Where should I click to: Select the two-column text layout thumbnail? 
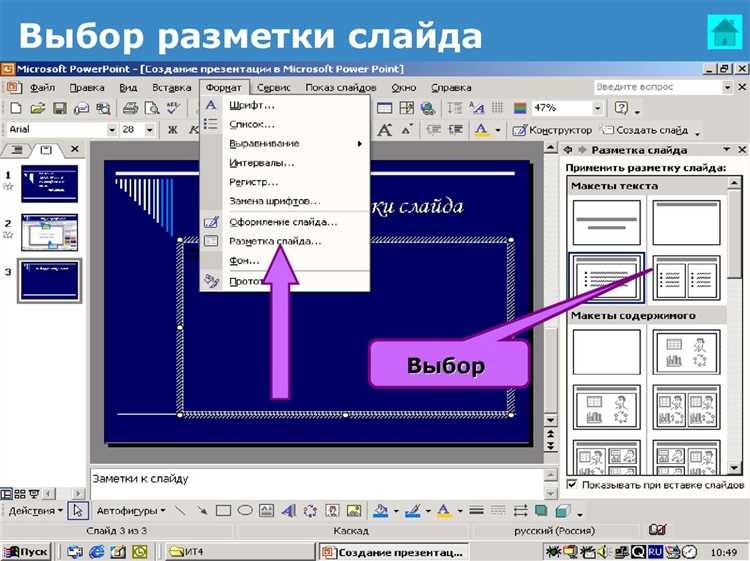coord(686,278)
